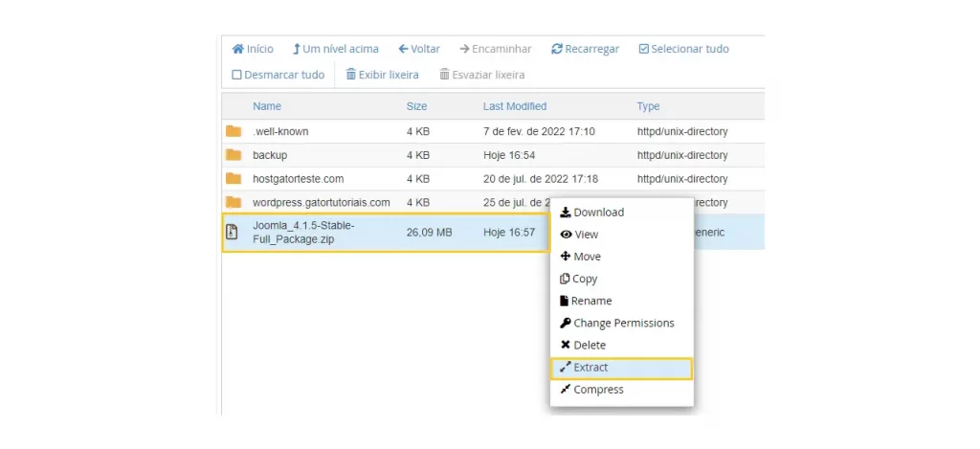Sort by the Size column header
The image size is (980, 449).
point(417,106)
